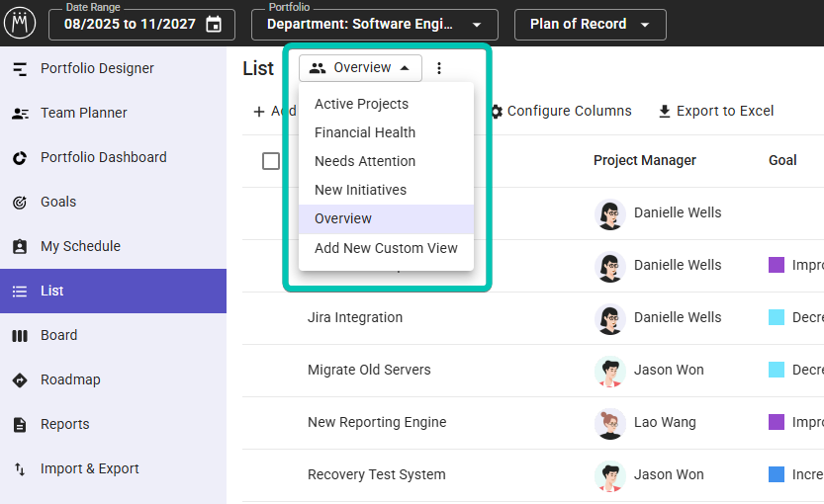The height and width of the screenshot is (504, 824).
Task: Open the Plan of Record dropdown
Action: [591, 25]
